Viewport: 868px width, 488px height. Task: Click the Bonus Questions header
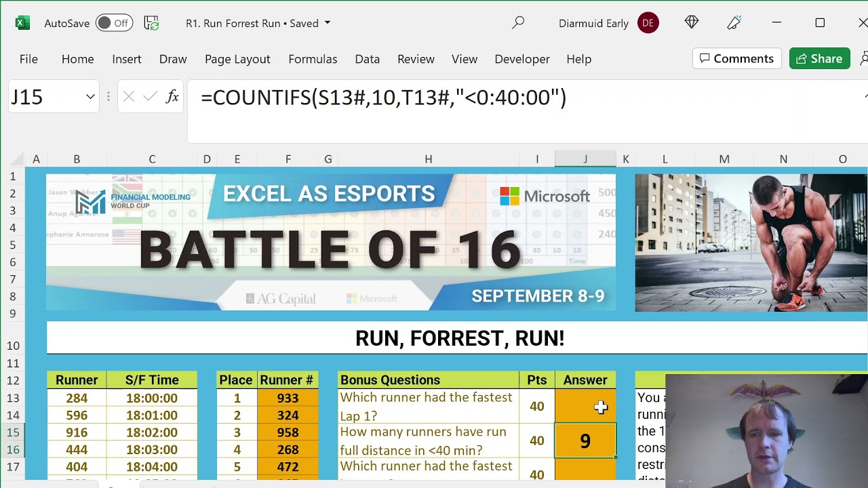tap(429, 380)
